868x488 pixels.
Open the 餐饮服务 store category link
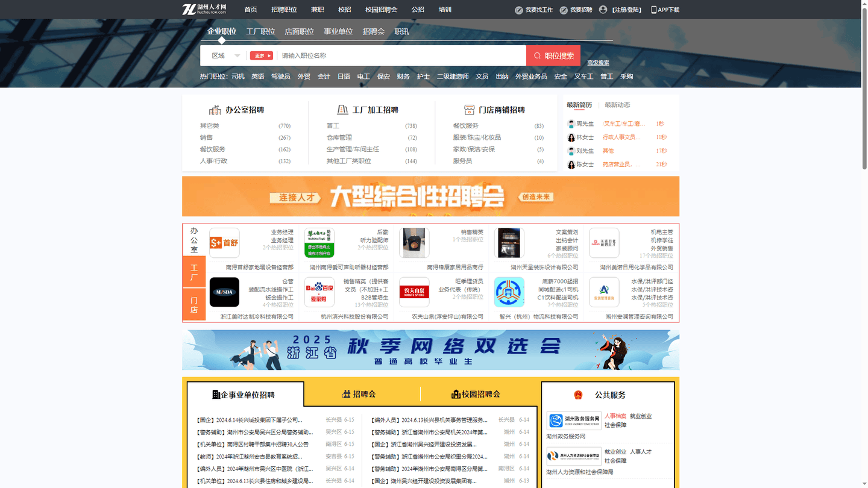point(466,126)
